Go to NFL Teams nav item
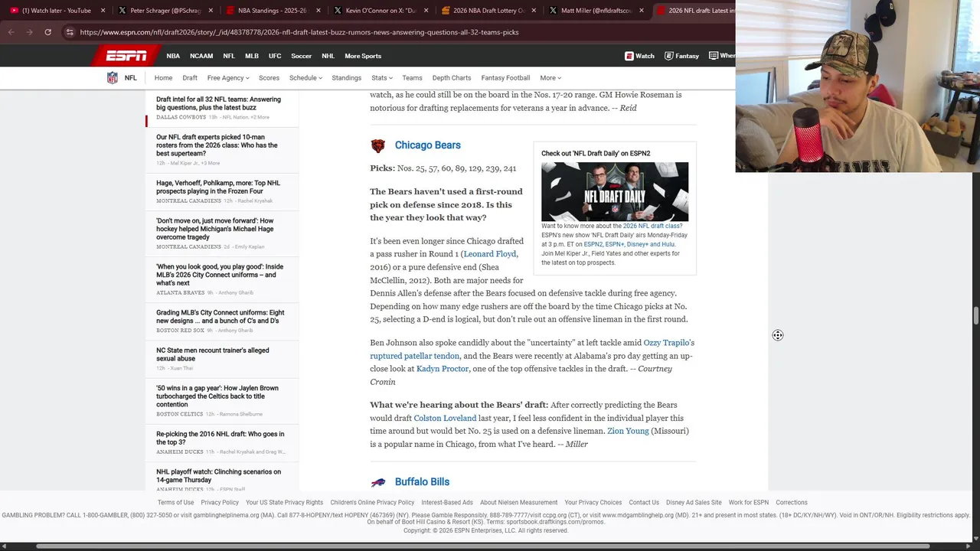Screen dimensions: 980x551 [x=412, y=78]
